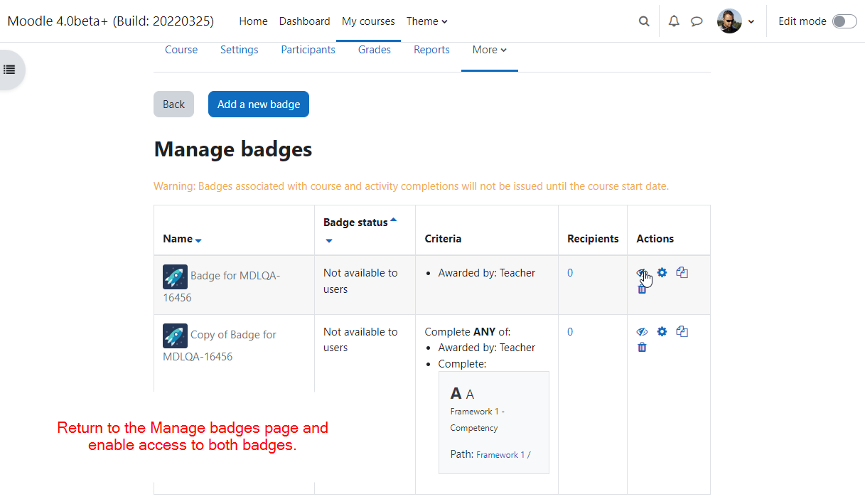Open course index drawer icon
The width and height of the screenshot is (865, 504).
tap(9, 70)
